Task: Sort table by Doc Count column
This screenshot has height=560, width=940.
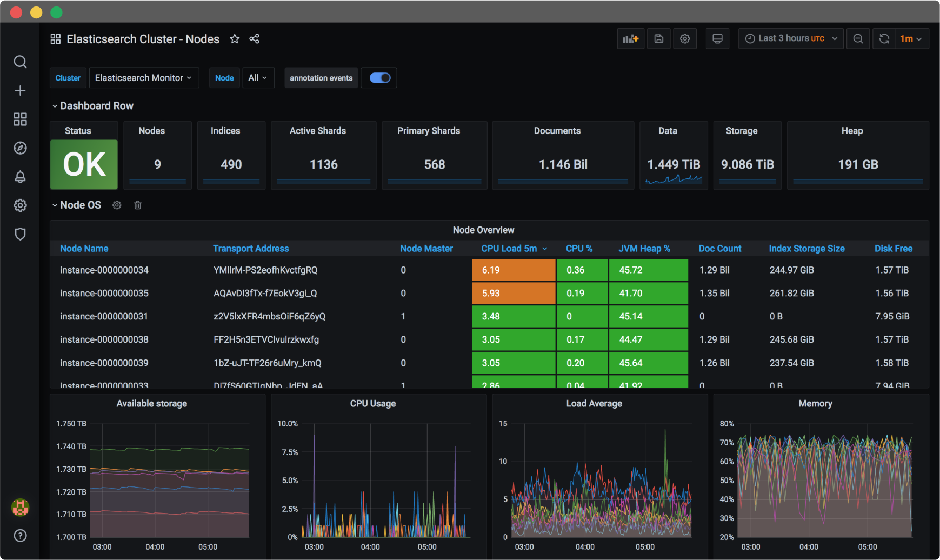Action: [720, 249]
